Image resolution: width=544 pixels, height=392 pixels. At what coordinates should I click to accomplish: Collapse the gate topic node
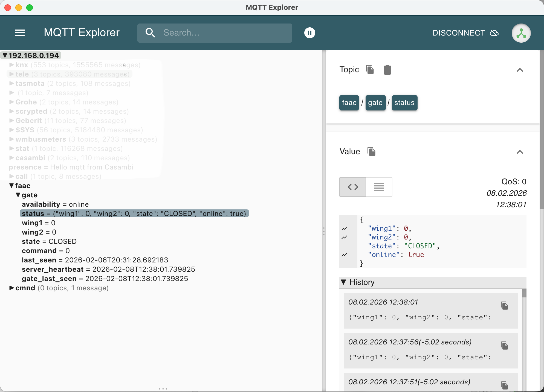click(18, 195)
